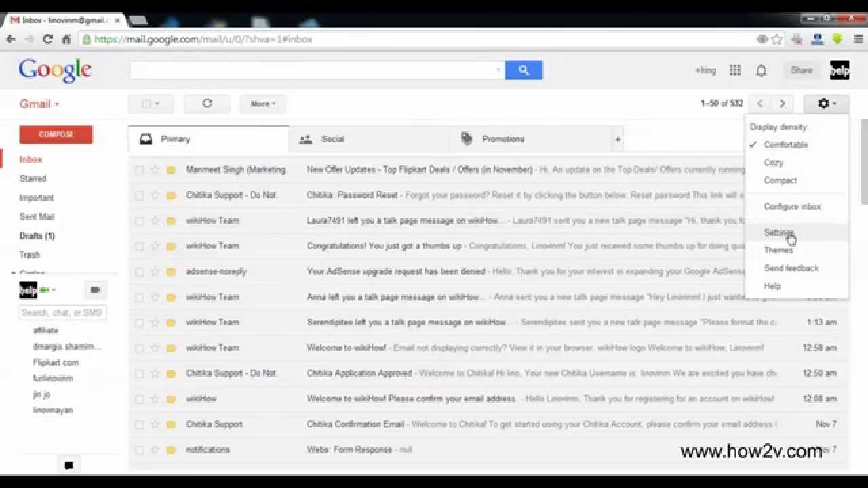
Task: Open the More actions dropdown
Action: [263, 104]
